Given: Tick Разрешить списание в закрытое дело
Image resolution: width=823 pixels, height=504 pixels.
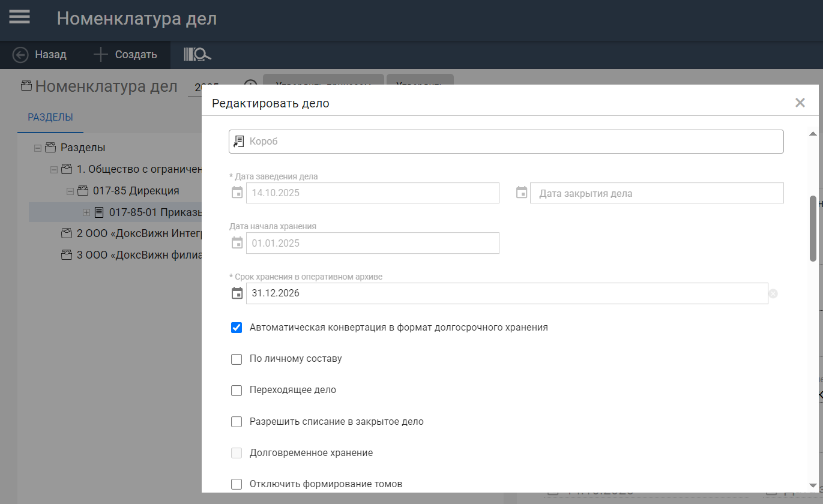Looking at the screenshot, I should 237,422.
